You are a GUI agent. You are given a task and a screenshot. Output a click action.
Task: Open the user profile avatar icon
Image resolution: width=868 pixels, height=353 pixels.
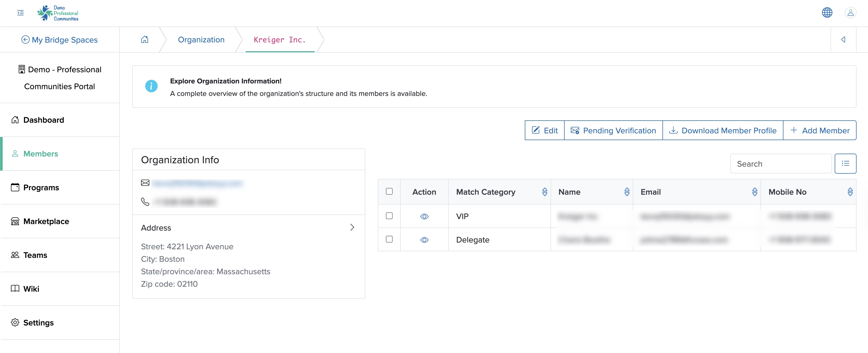pyautogui.click(x=851, y=13)
